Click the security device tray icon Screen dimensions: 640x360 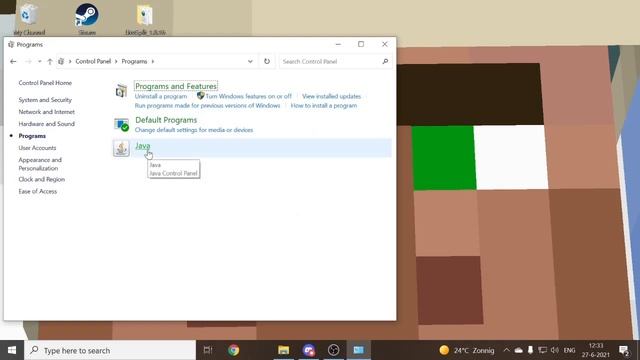tap(530, 350)
